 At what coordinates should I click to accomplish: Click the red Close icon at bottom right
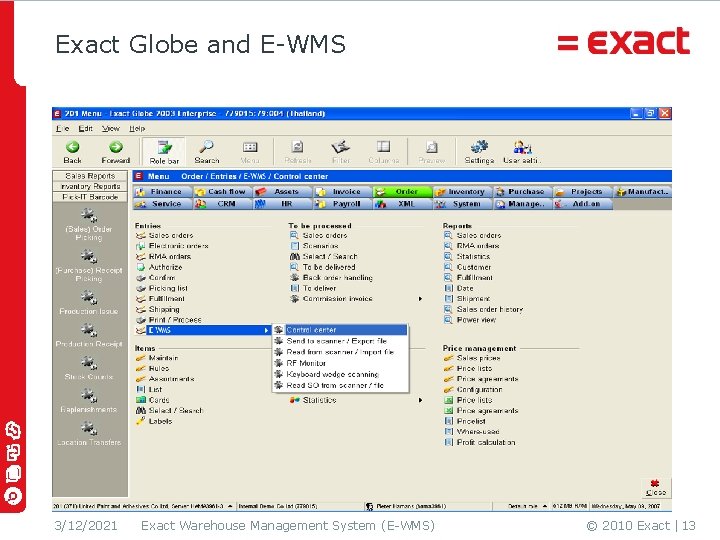655,483
